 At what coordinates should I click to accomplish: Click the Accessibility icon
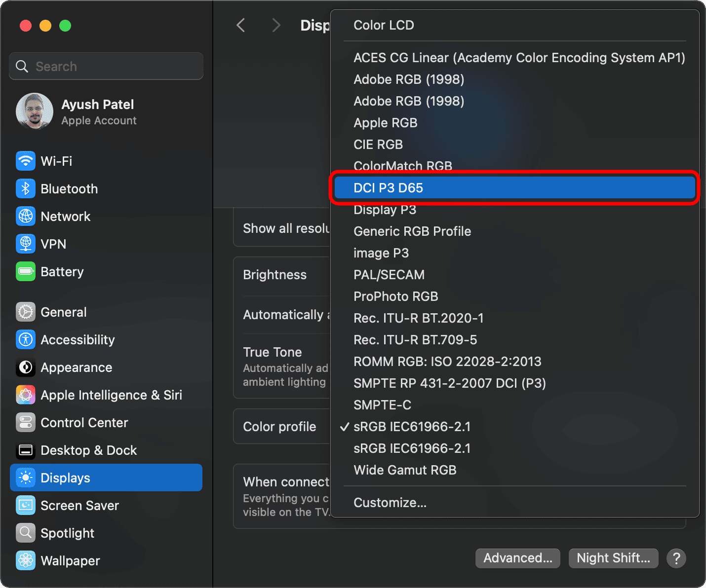pyautogui.click(x=26, y=339)
